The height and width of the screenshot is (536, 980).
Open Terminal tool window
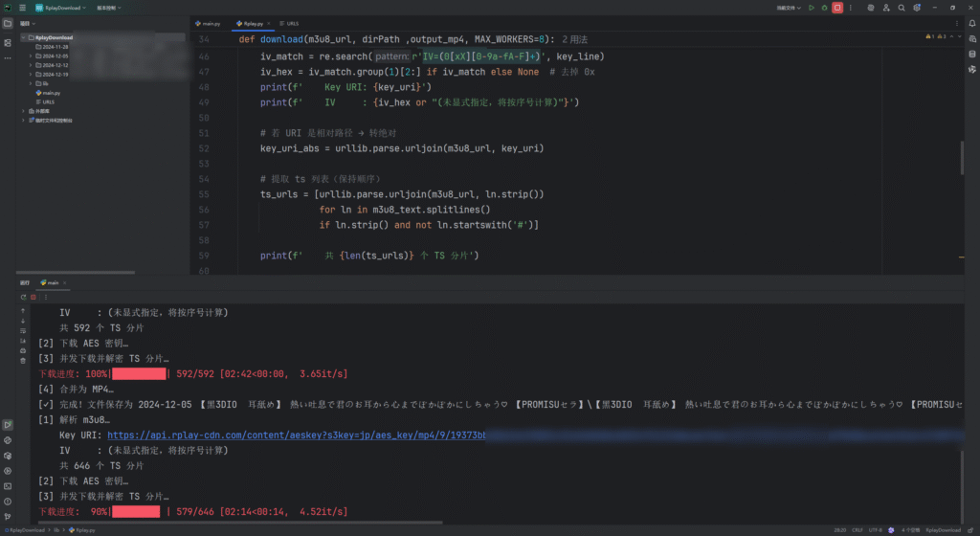tap(8, 486)
